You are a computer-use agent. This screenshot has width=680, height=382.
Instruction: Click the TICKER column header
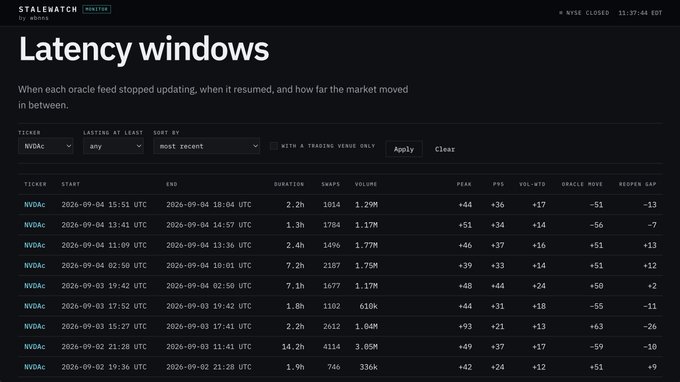pyautogui.click(x=35, y=184)
